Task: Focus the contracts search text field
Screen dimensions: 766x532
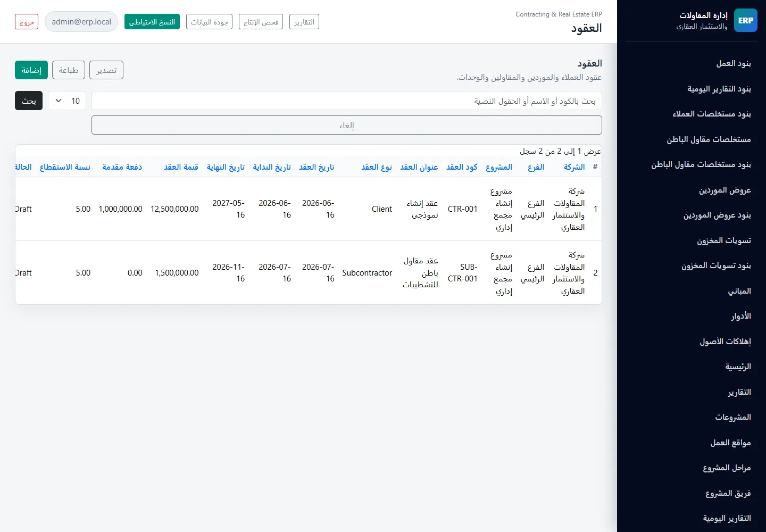Action: [x=347, y=101]
